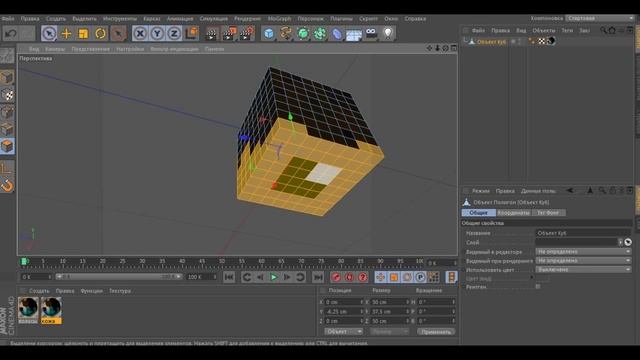The image size is (640, 360).
Task: Click the magnet snapping icon
Action: click(x=7, y=186)
